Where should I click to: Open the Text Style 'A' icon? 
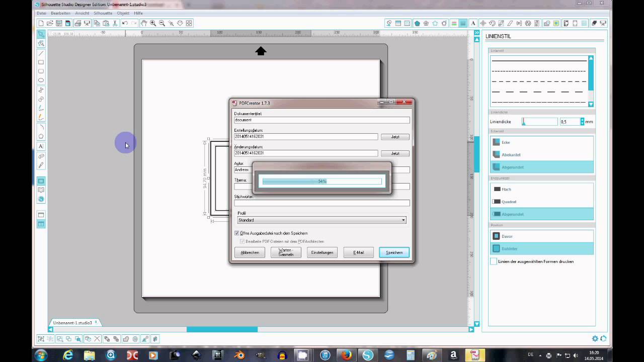tap(473, 23)
